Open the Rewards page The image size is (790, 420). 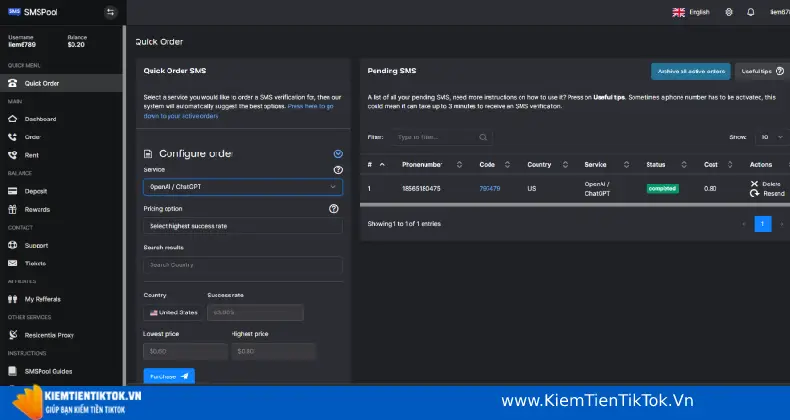point(37,209)
